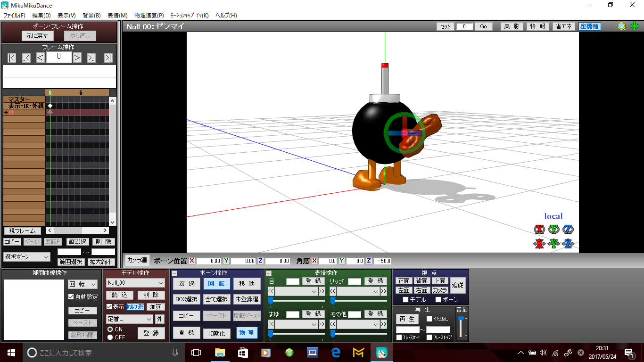The image size is (644, 362).
Task: Open the Null_00 model dropdown
Action: 135,283
